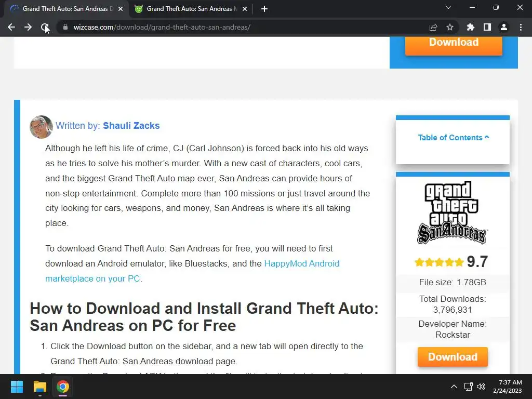Collapse the Table of Contents
The height and width of the screenshot is (399, 532).
(x=453, y=137)
